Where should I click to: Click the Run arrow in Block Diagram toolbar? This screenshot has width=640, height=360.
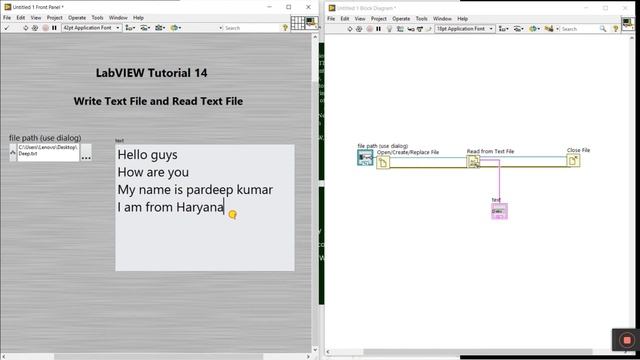point(350,29)
